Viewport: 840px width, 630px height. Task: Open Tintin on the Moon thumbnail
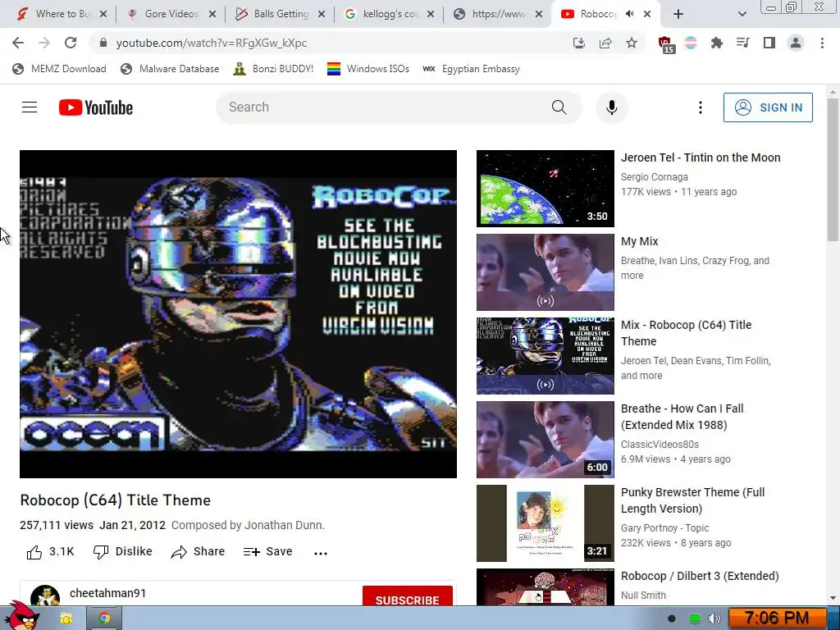point(545,189)
